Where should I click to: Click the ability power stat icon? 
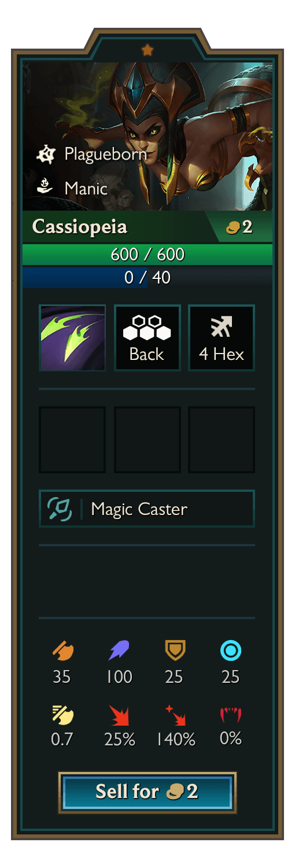(119, 652)
